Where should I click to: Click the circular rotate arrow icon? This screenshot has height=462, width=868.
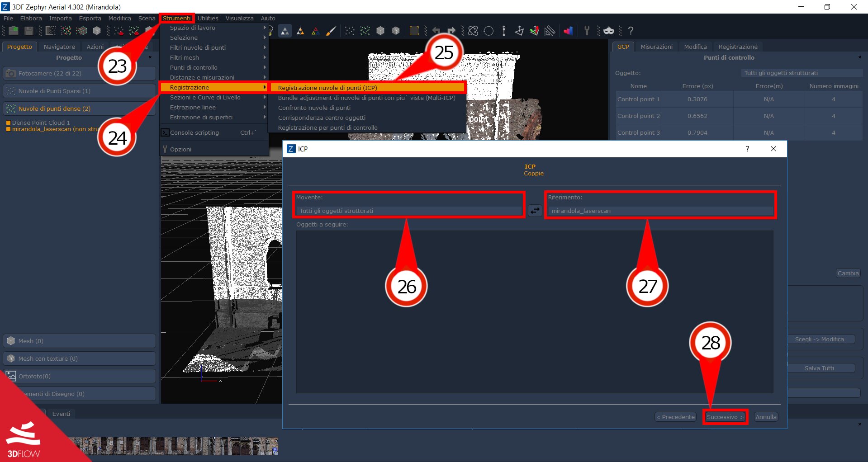(x=489, y=31)
